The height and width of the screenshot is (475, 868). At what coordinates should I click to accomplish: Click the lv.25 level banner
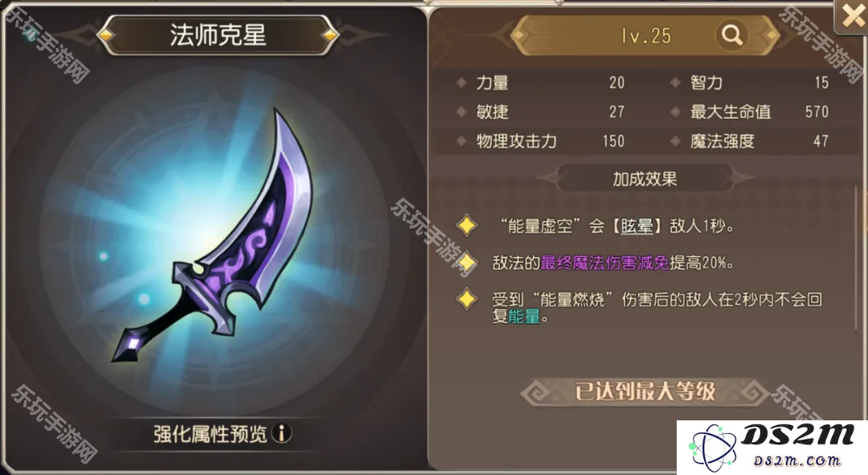[645, 35]
